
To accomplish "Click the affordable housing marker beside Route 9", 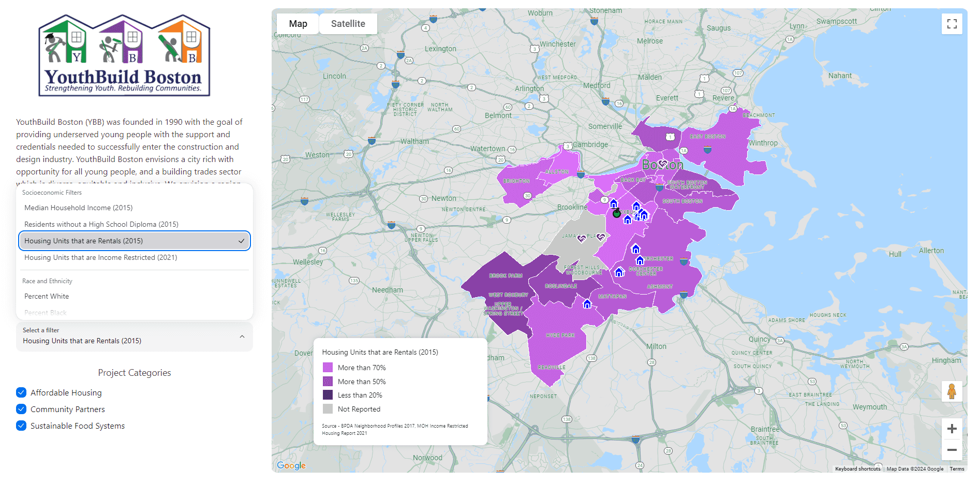I will pyautogui.click(x=614, y=203).
